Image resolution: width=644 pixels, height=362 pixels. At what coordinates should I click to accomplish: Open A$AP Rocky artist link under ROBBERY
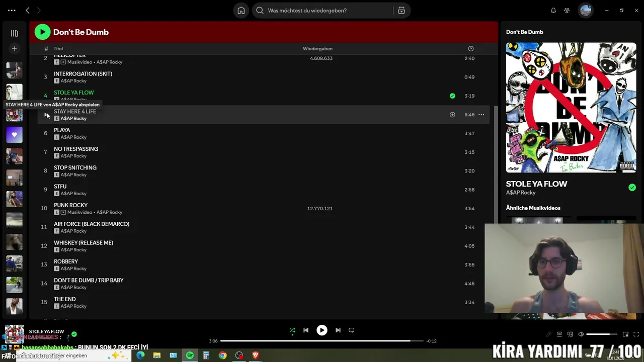point(73,268)
